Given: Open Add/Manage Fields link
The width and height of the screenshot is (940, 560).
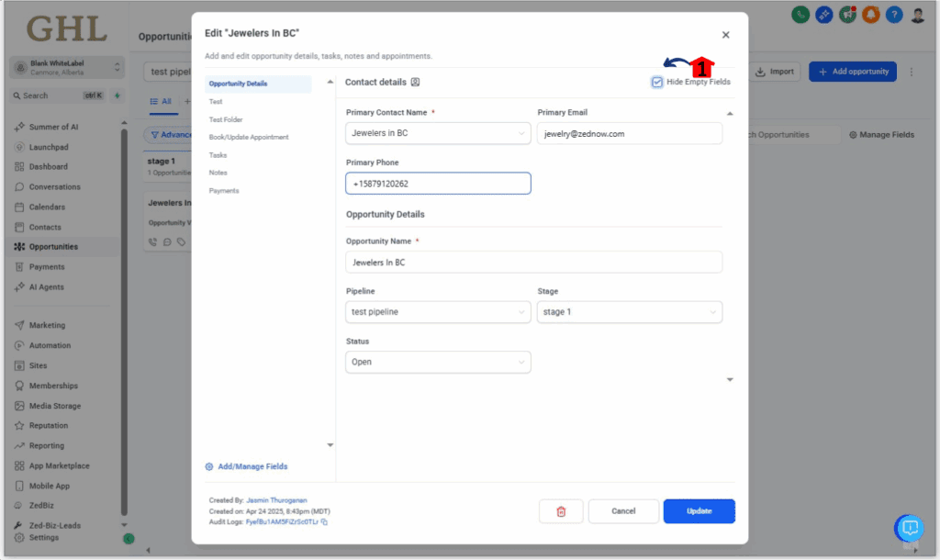Looking at the screenshot, I should pyautogui.click(x=252, y=466).
